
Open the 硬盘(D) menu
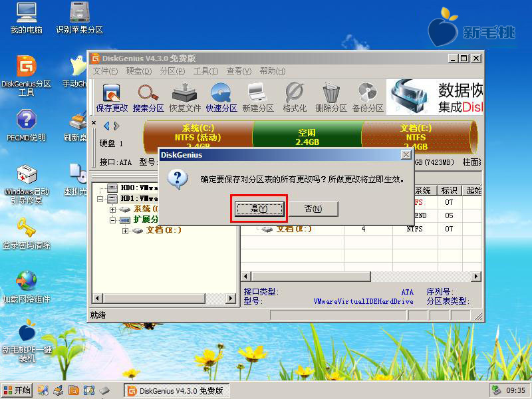click(x=139, y=71)
